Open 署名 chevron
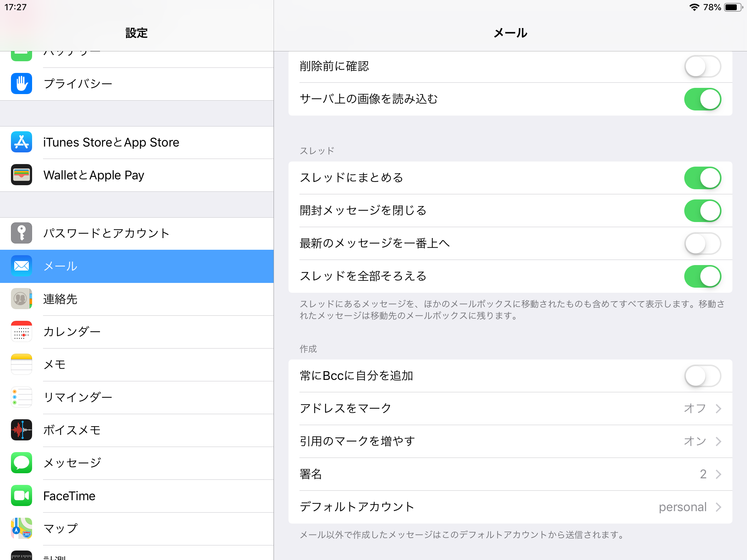 tap(719, 474)
